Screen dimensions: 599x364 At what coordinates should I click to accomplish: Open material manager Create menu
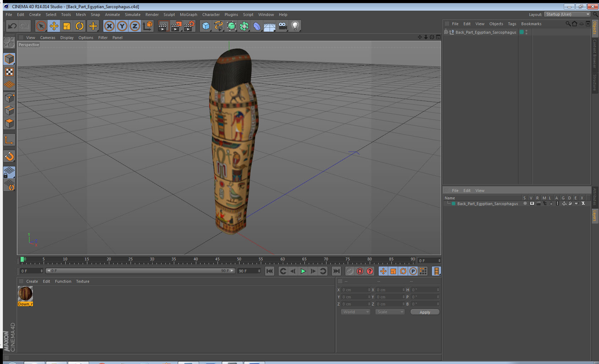click(x=32, y=281)
